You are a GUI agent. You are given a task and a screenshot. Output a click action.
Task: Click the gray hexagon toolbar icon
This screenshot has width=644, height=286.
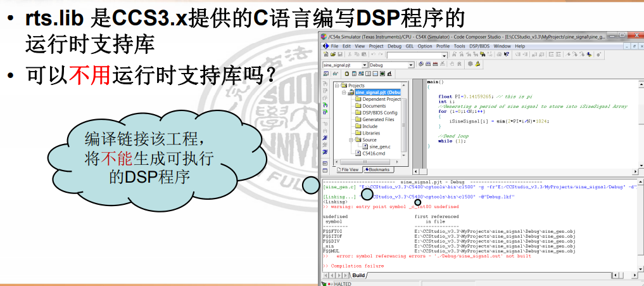click(470, 64)
